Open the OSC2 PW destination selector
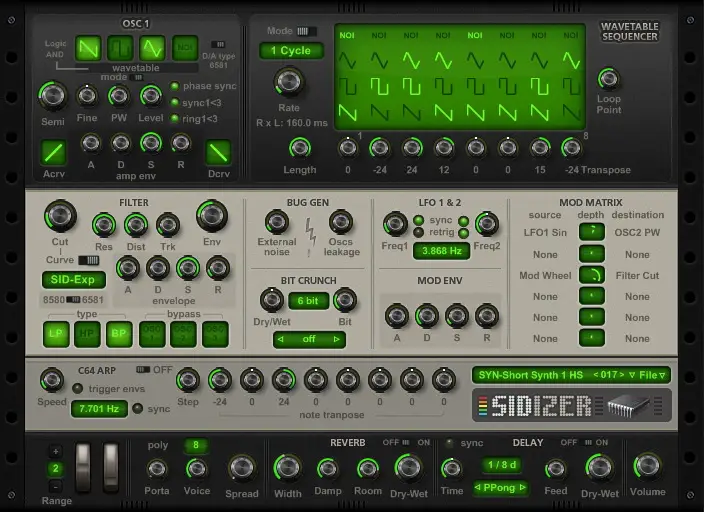The width and height of the screenshot is (704, 512). (x=637, y=233)
